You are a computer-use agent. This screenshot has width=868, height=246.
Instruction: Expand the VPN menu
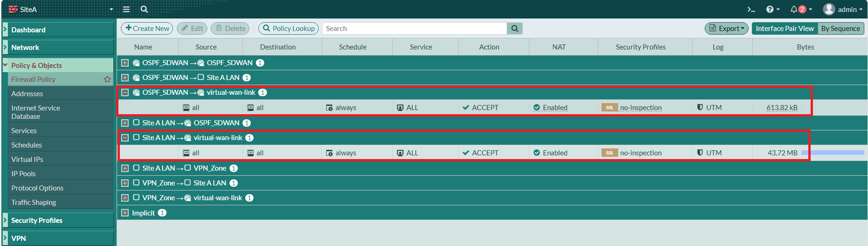pos(58,238)
